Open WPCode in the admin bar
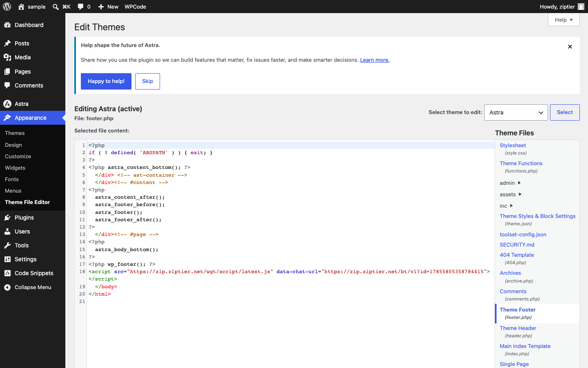Image resolution: width=588 pixels, height=368 pixels. (x=135, y=7)
